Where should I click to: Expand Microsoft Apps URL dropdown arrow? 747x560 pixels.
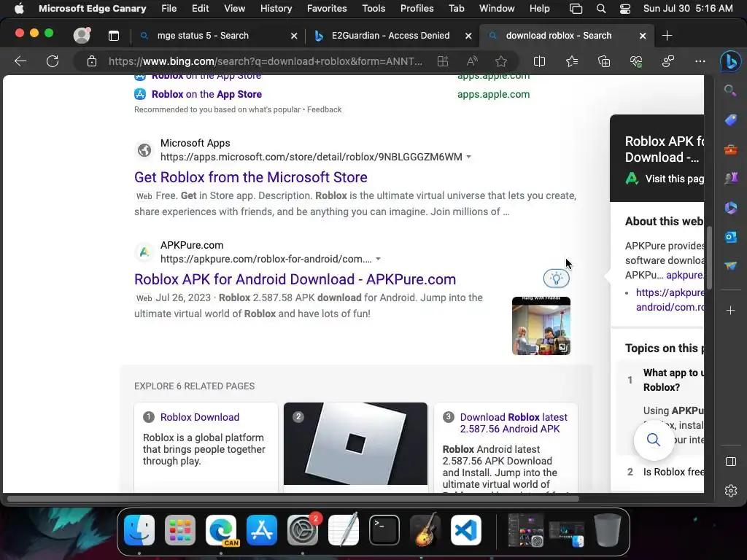[469, 157]
